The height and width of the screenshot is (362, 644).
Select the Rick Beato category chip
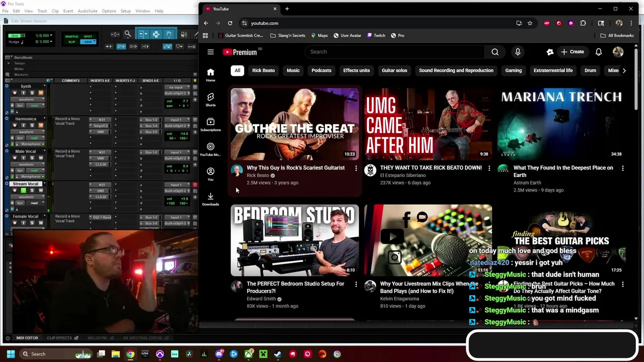tap(263, 70)
